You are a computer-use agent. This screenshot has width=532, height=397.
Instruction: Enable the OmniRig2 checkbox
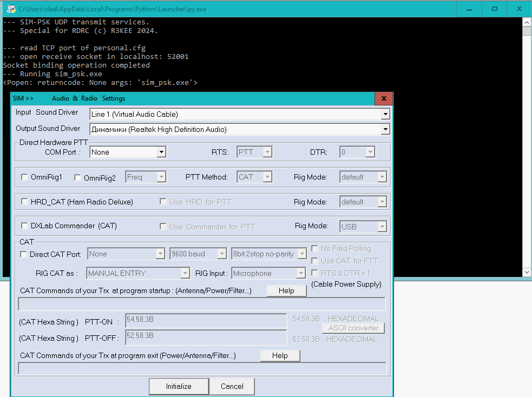pyautogui.click(x=77, y=177)
